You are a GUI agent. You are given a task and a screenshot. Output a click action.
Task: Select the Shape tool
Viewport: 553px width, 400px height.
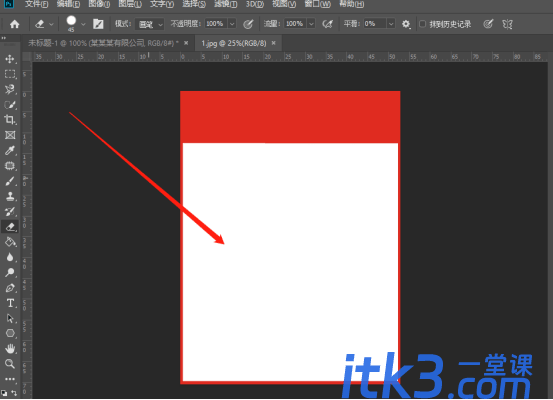[x=10, y=333]
